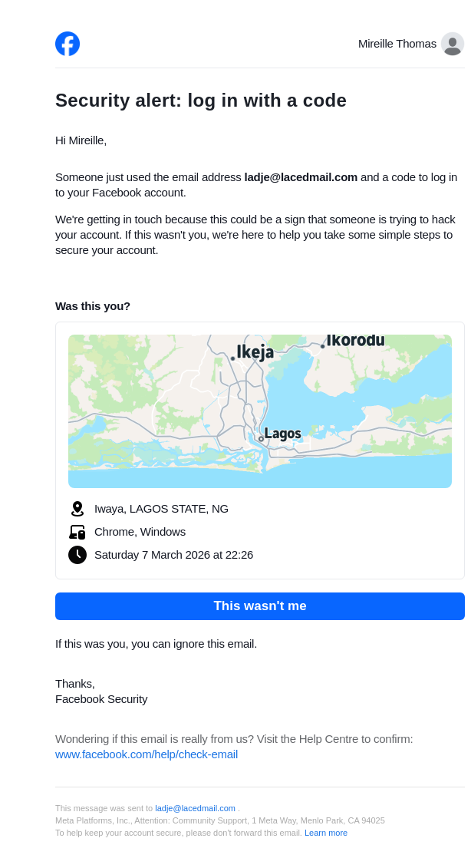This screenshot has width=471, height=868.
Task: Click the Saturday 7 March 2026 timestamp
Action: point(173,555)
